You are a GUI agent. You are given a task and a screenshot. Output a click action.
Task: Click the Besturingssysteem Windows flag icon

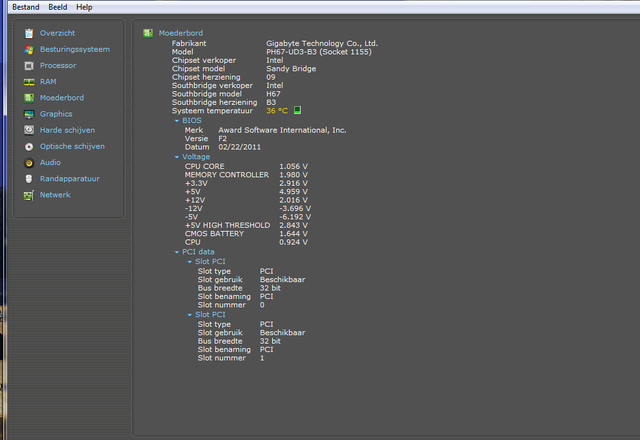click(29, 49)
